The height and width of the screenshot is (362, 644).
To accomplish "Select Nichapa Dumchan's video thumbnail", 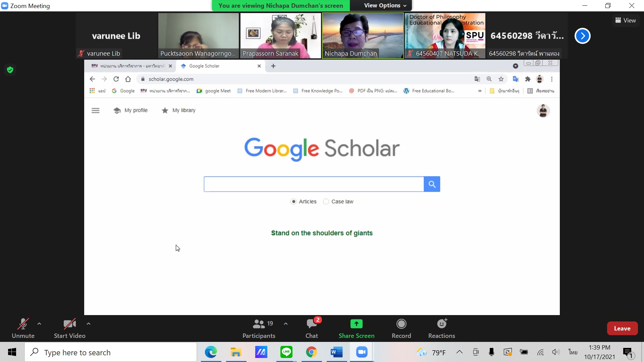I will (x=363, y=36).
